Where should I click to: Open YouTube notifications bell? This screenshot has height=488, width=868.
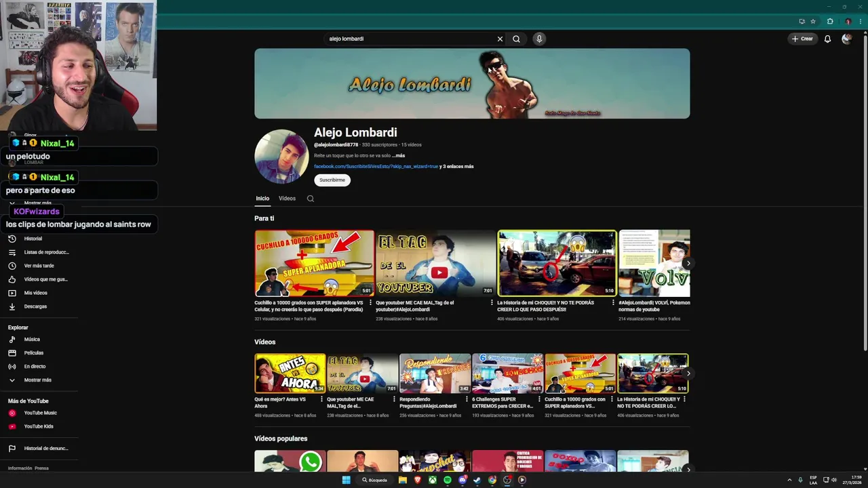[x=827, y=39]
